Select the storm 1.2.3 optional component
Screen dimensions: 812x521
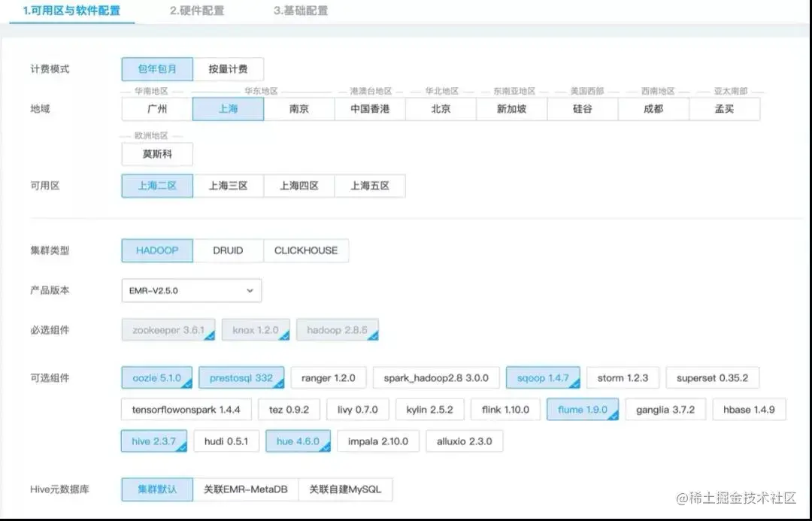tap(623, 377)
